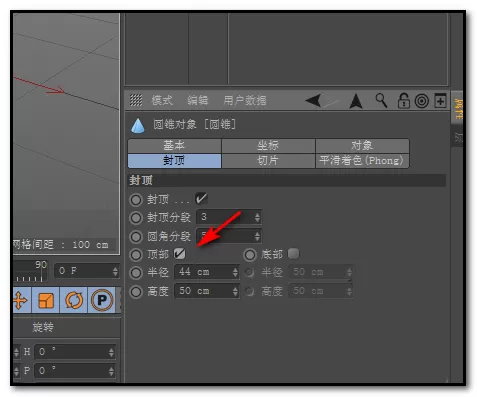Image resolution: width=477 pixels, height=397 pixels.
Task: Click the blue cone object icon
Action: (x=138, y=126)
